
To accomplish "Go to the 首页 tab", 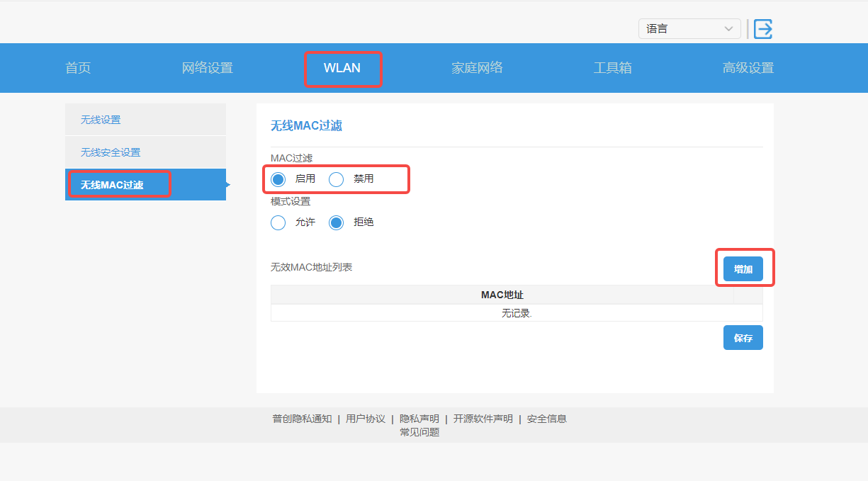I will click(x=78, y=68).
